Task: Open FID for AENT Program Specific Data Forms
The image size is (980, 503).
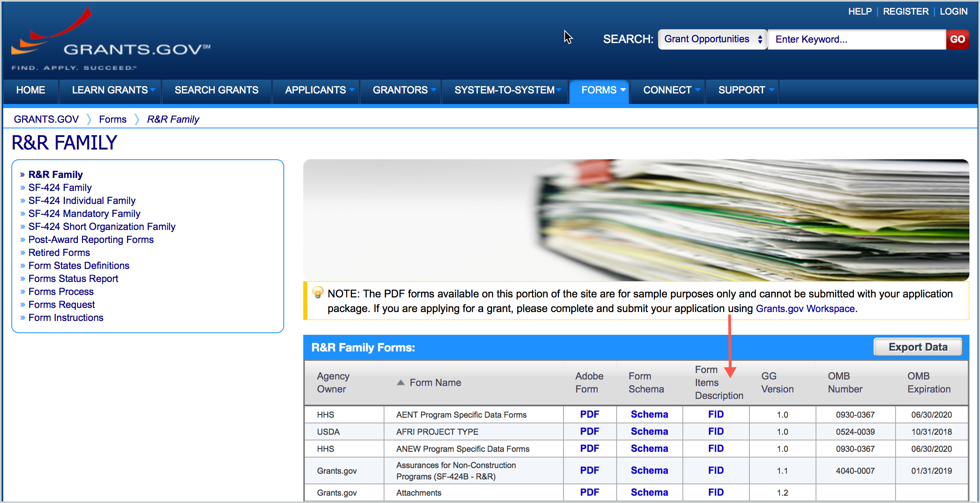Action: 716,414
